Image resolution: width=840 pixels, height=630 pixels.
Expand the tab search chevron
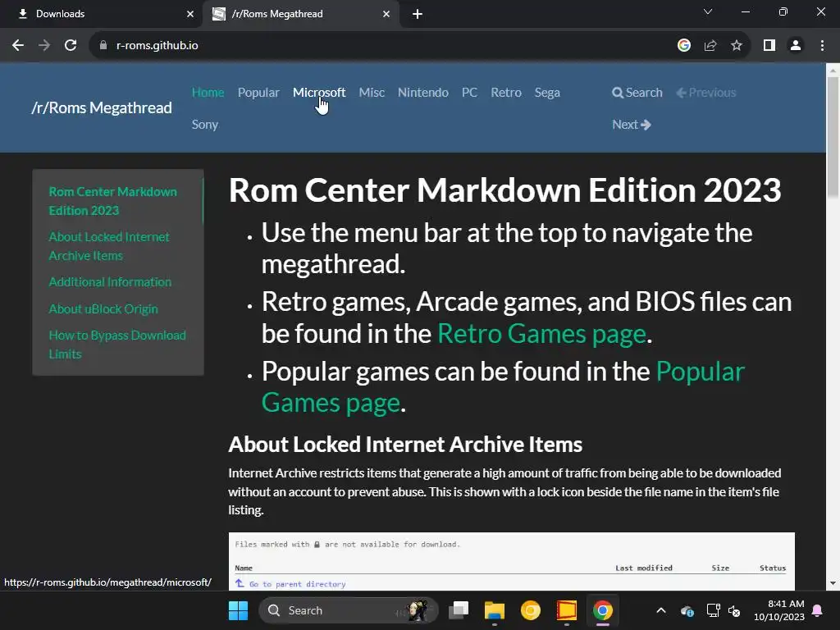coord(708,11)
